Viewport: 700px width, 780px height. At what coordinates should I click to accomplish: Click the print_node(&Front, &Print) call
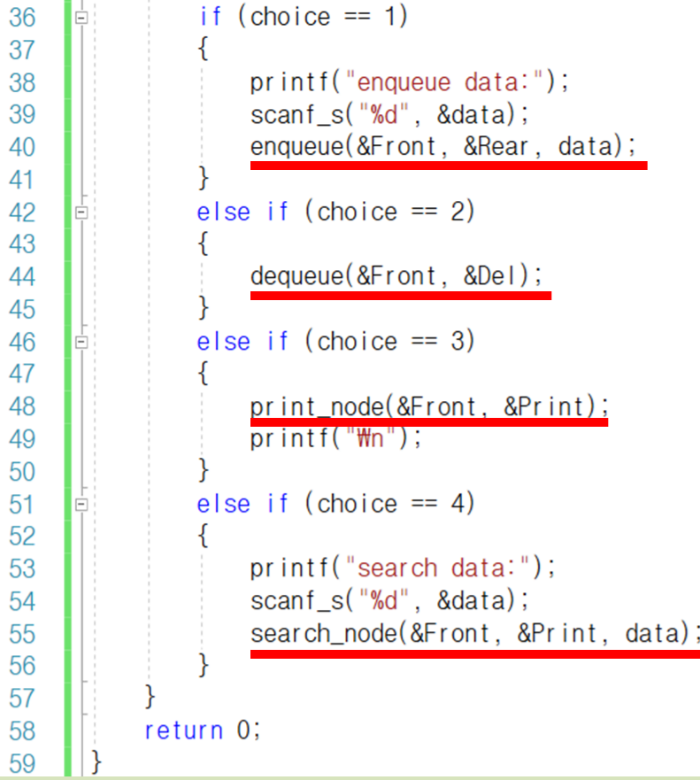coord(429,406)
